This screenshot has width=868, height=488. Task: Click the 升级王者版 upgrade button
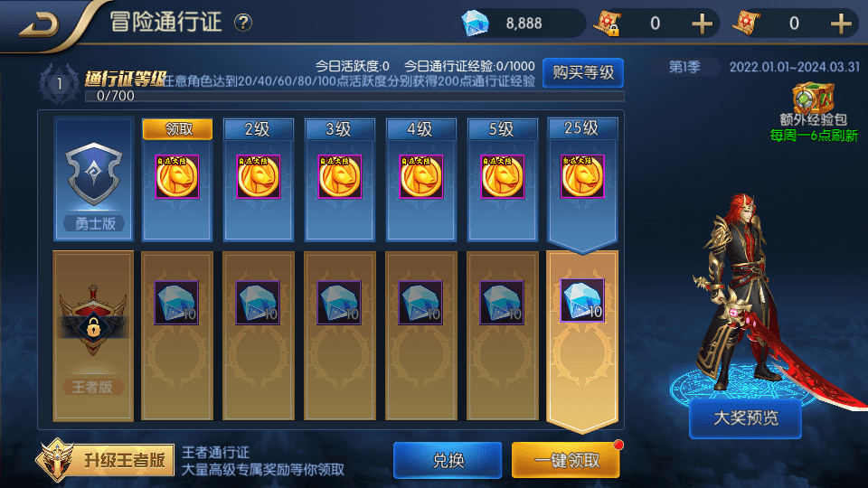coord(106,460)
